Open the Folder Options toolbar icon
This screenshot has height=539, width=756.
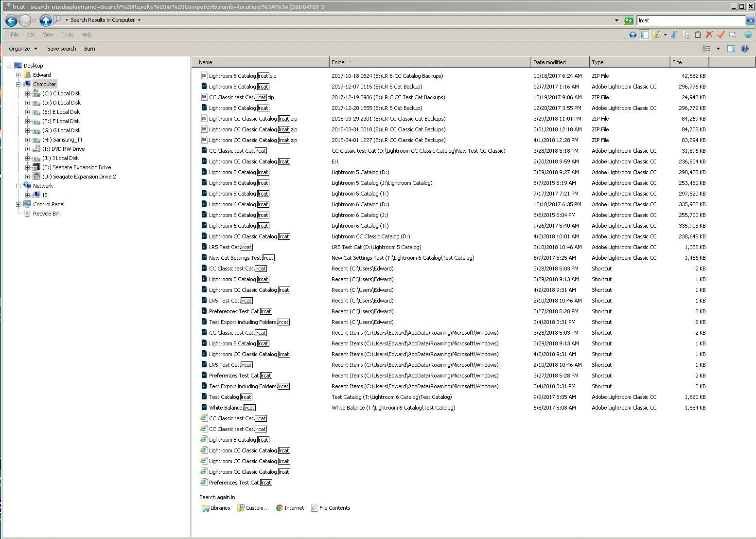pos(657,35)
